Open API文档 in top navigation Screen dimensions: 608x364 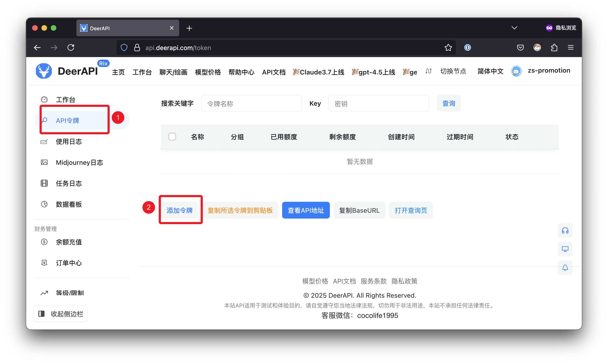tap(274, 72)
